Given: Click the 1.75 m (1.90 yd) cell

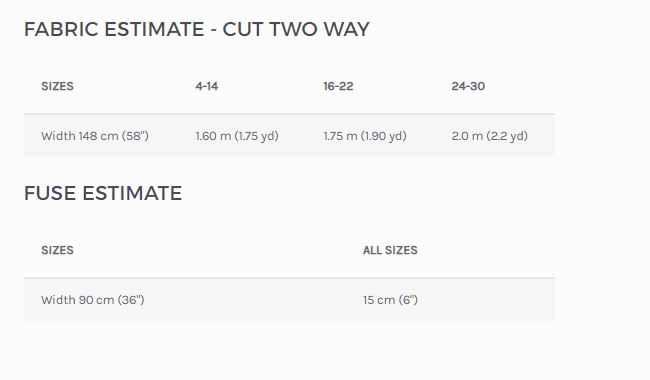Looking at the screenshot, I should point(365,136).
